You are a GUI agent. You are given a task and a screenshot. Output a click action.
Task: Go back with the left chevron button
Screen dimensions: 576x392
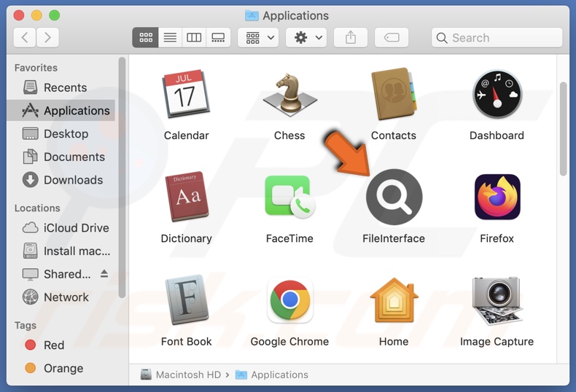(x=25, y=37)
